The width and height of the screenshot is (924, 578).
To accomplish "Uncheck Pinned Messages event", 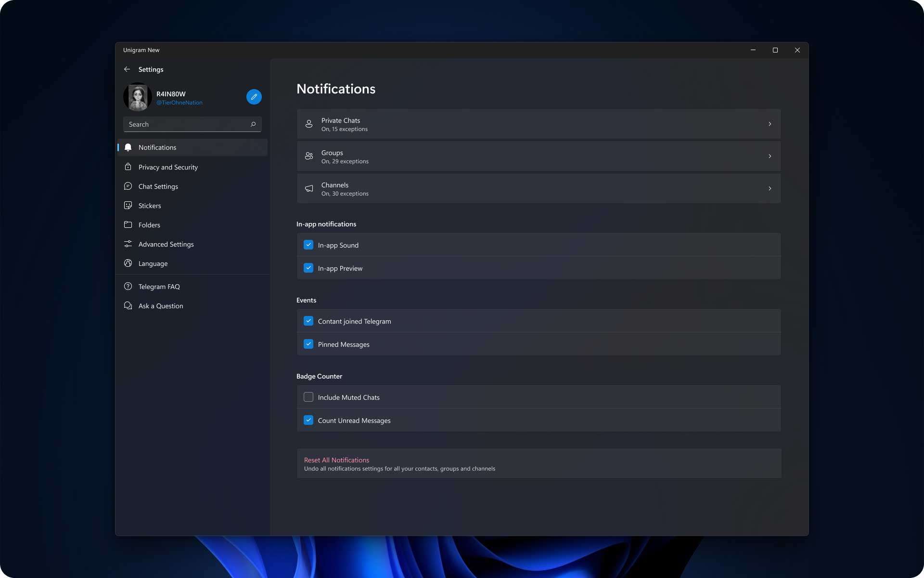I will click(308, 344).
